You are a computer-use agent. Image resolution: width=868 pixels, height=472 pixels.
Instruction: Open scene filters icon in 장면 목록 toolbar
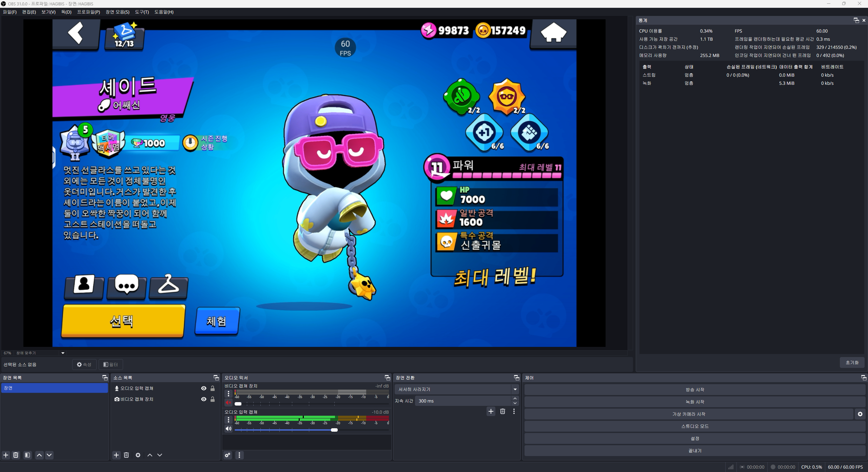pos(27,455)
